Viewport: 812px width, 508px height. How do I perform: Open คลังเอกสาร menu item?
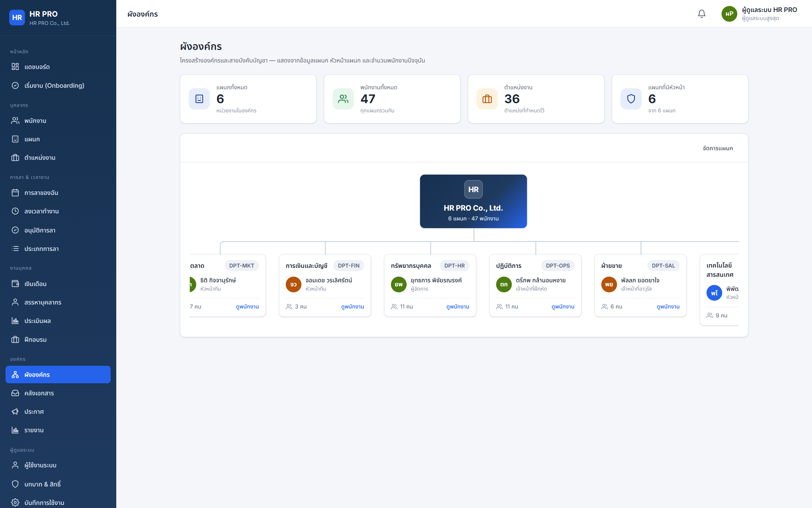coord(58,393)
